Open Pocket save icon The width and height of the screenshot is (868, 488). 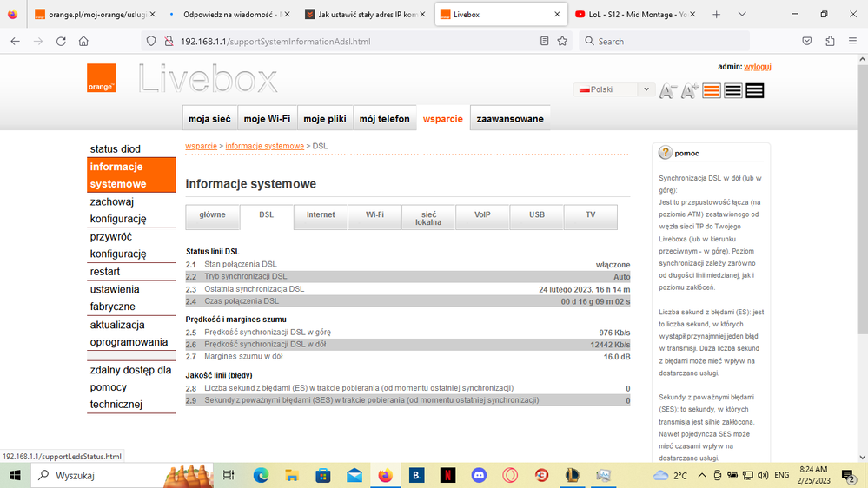807,41
